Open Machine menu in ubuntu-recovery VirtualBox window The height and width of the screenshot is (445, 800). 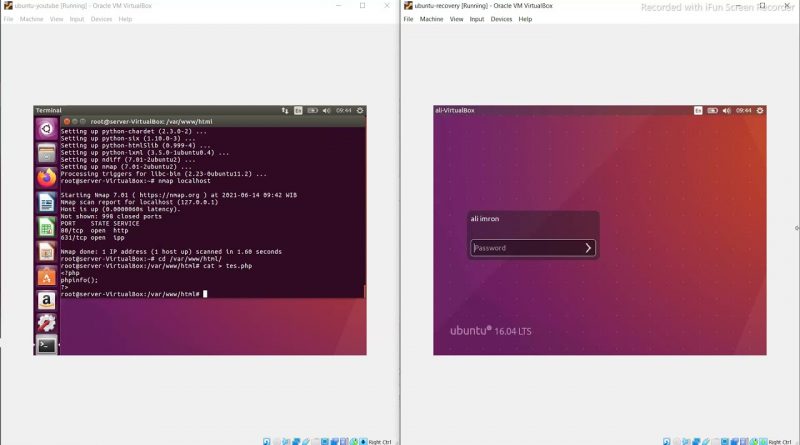(x=431, y=19)
